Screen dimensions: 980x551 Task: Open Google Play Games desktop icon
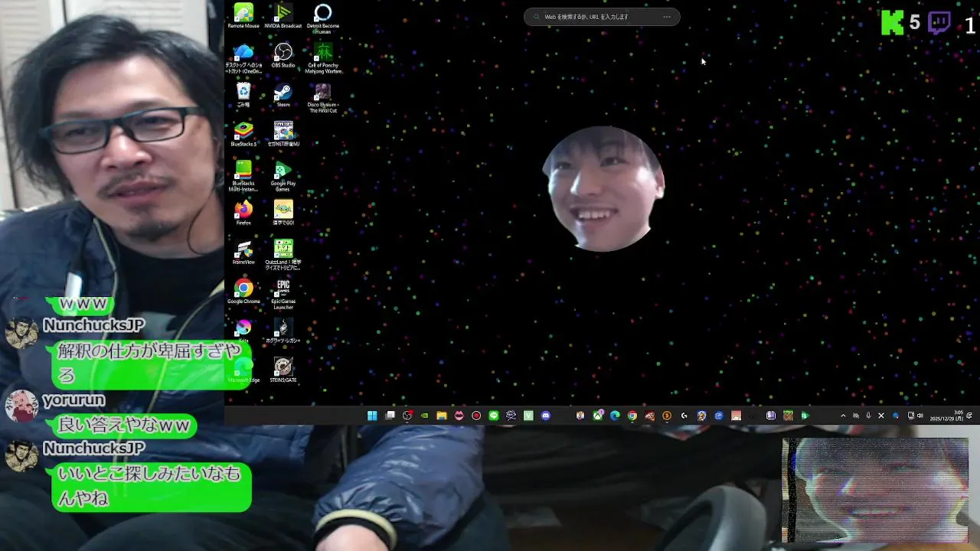(x=283, y=176)
